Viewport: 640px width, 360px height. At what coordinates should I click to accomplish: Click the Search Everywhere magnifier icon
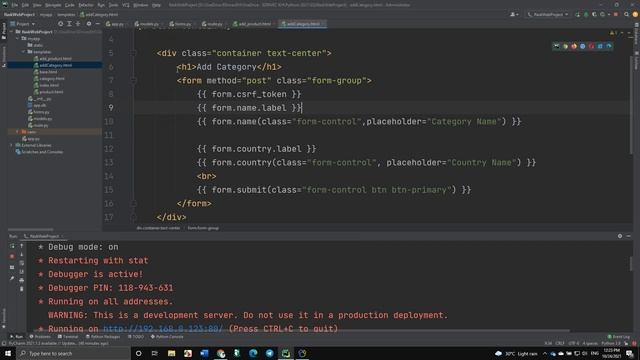pyautogui.click(x=627, y=14)
